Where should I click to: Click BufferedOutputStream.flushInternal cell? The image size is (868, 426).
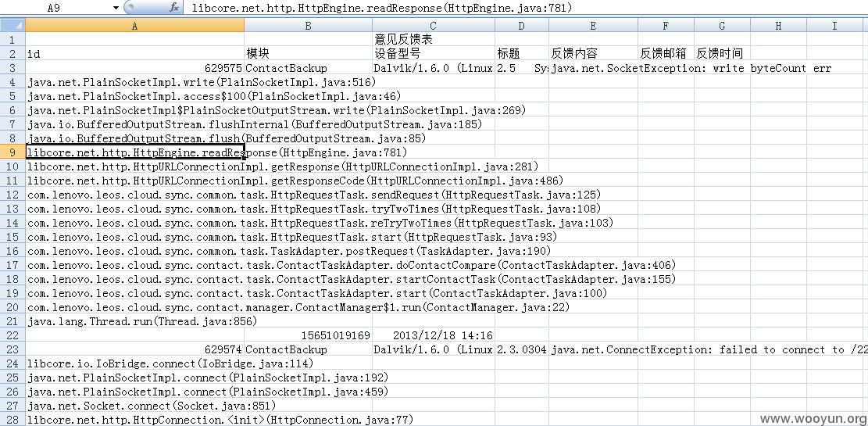click(134, 124)
